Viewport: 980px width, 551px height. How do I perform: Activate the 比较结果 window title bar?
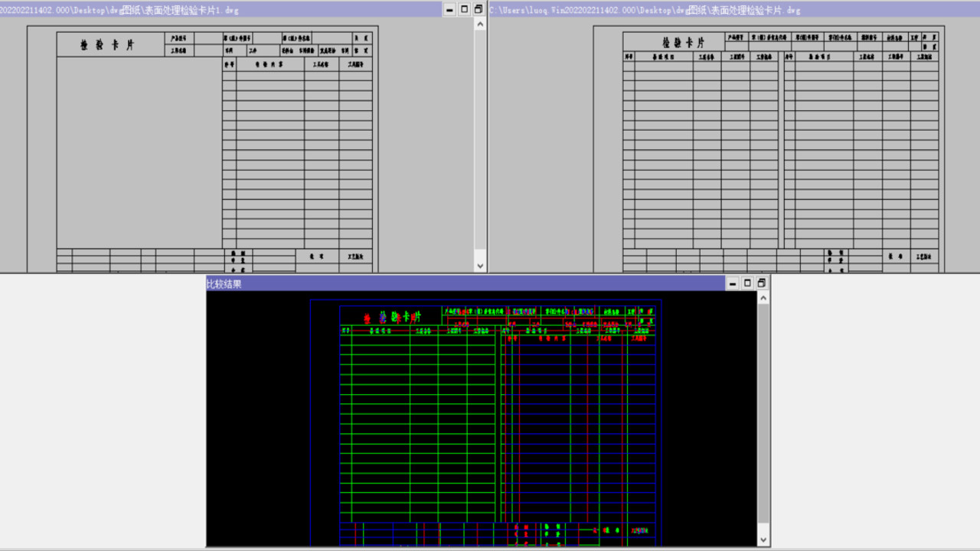pyautogui.click(x=459, y=283)
